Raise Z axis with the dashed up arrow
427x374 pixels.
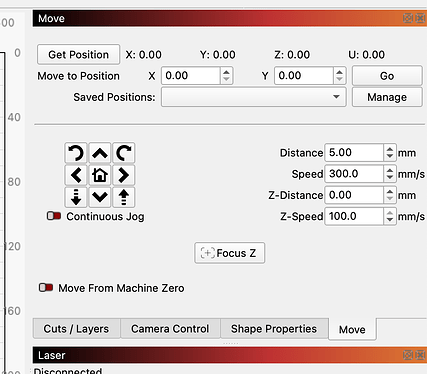[124, 197]
